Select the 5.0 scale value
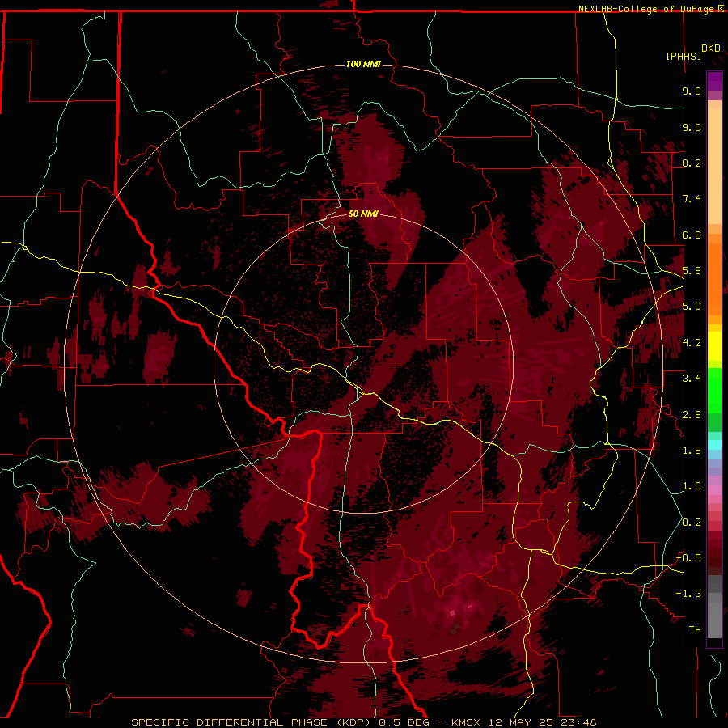728x728 pixels. (x=692, y=307)
